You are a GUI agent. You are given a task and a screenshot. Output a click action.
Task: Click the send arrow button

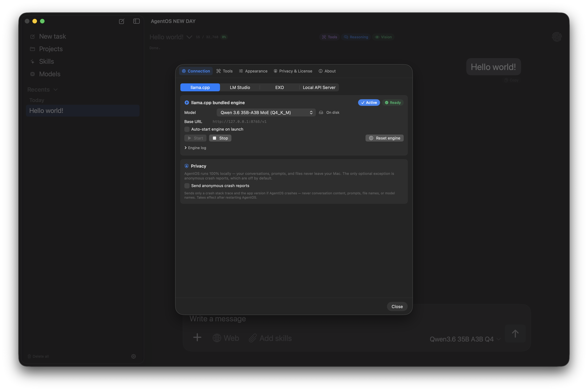(515, 334)
